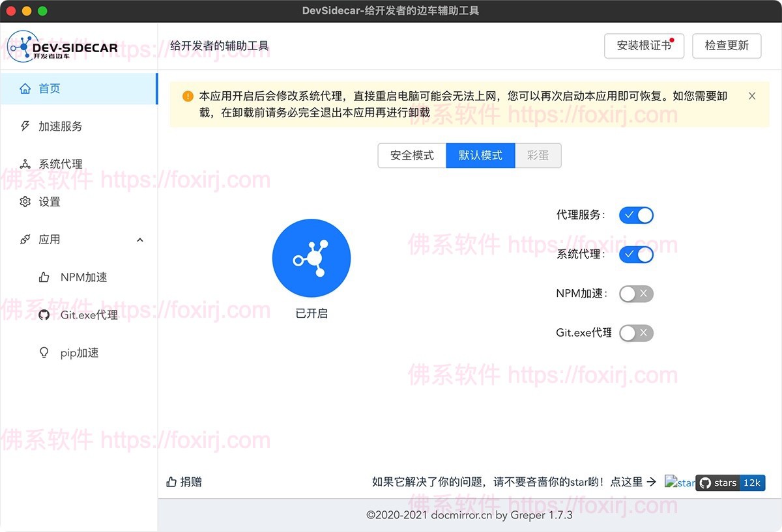Switch to the 安全模式 tab
Screen dimensions: 782x532
(411, 156)
